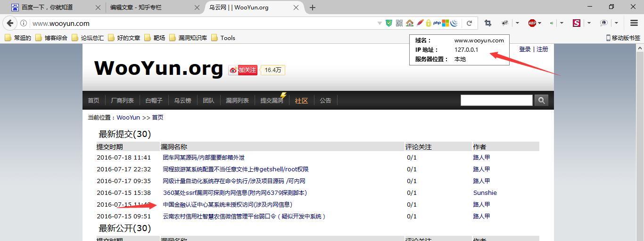
Task: Open dropdown next to eye bubble icon
Action: tap(616, 23)
